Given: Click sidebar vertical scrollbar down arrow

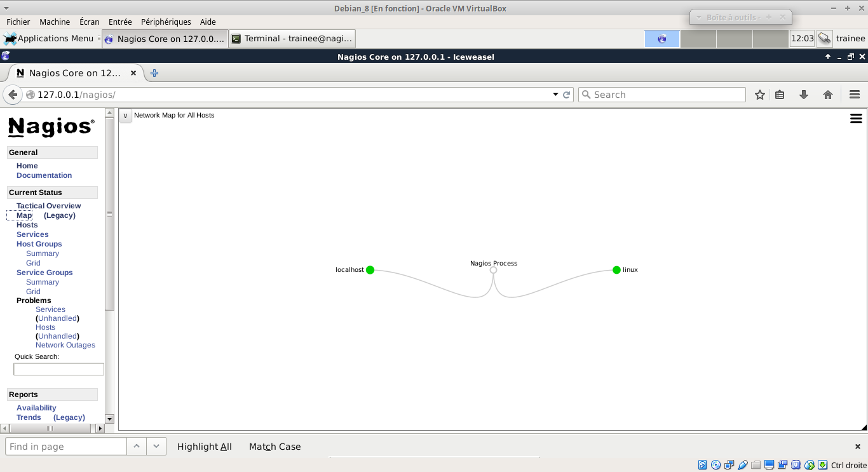Looking at the screenshot, I should click(x=109, y=419).
